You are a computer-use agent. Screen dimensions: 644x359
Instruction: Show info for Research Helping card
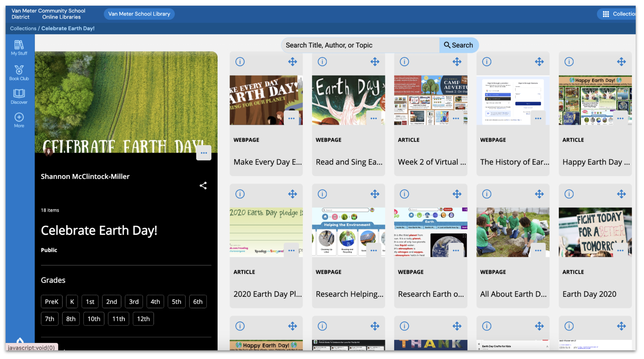tap(322, 194)
